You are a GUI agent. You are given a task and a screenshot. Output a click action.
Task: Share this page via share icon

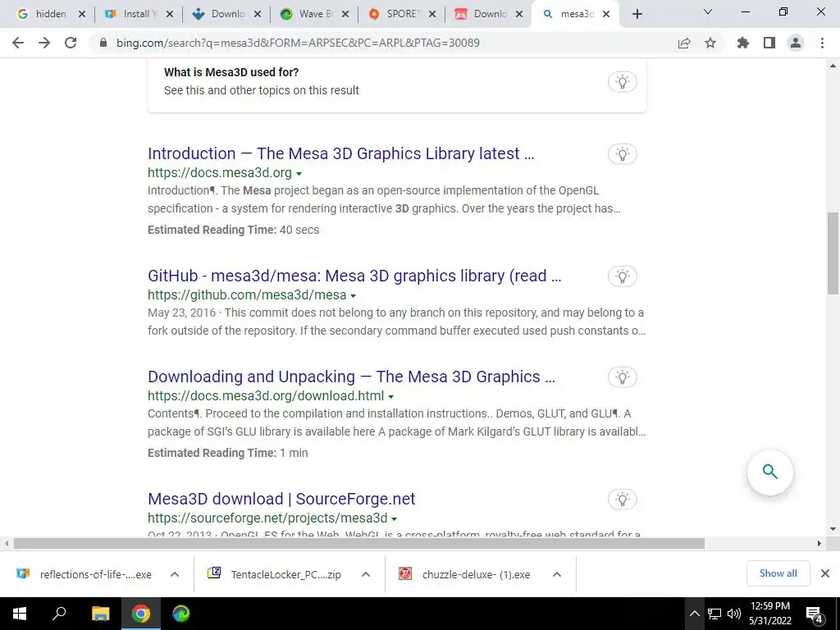pos(684,43)
